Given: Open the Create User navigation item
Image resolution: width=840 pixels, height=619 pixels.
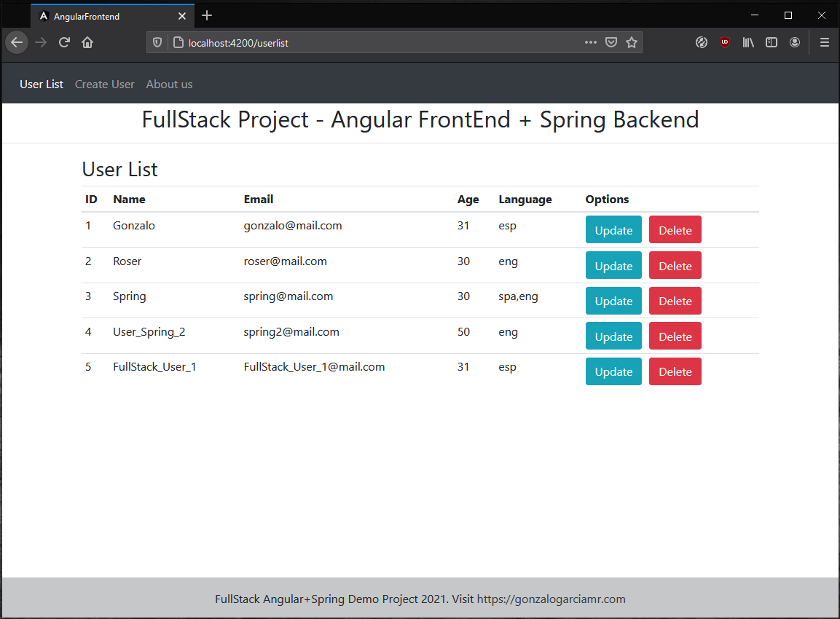Looking at the screenshot, I should pos(104,84).
